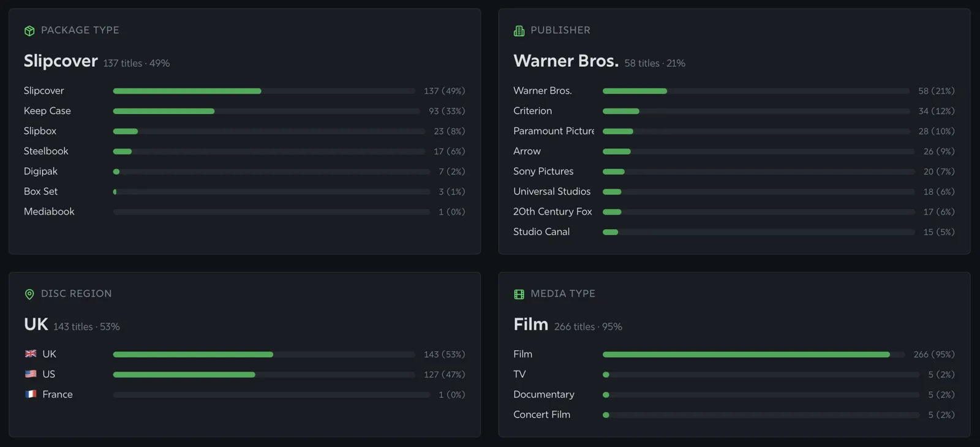Click the Disc Region map pin icon
Image resolution: width=980 pixels, height=447 pixels.
[x=29, y=294]
